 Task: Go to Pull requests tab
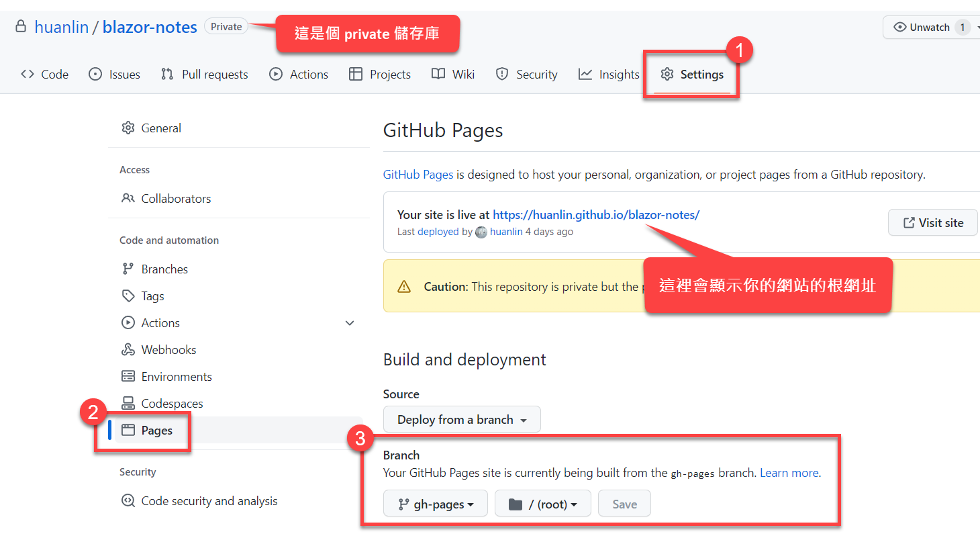[x=204, y=75]
